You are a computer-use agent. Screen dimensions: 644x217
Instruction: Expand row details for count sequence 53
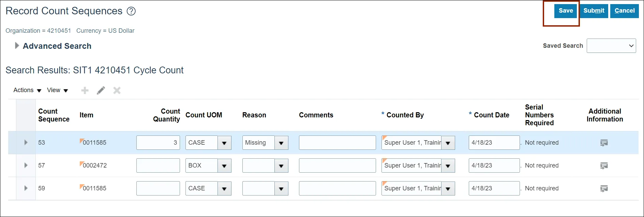click(26, 143)
